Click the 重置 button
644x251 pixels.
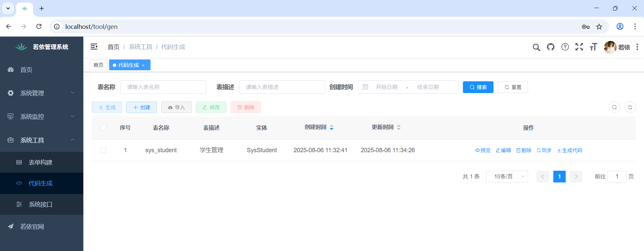point(513,87)
